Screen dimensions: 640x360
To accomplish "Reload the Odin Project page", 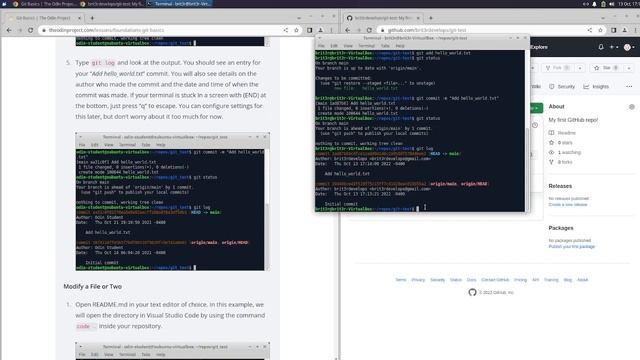I will 31,30.
